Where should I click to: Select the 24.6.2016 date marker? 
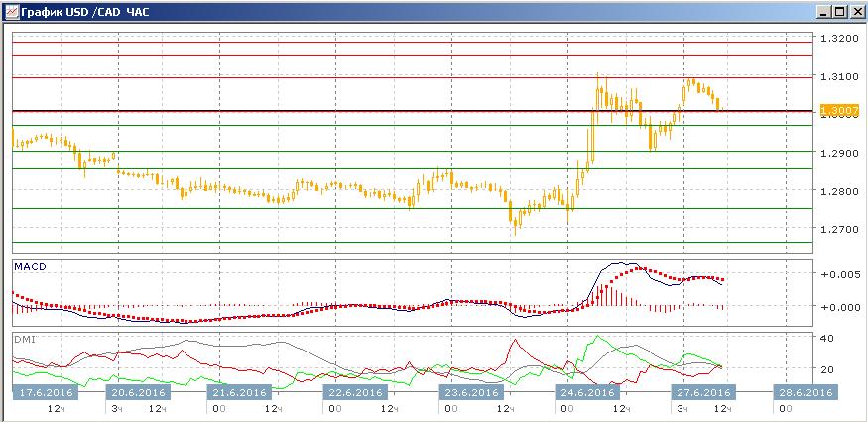coord(587,392)
